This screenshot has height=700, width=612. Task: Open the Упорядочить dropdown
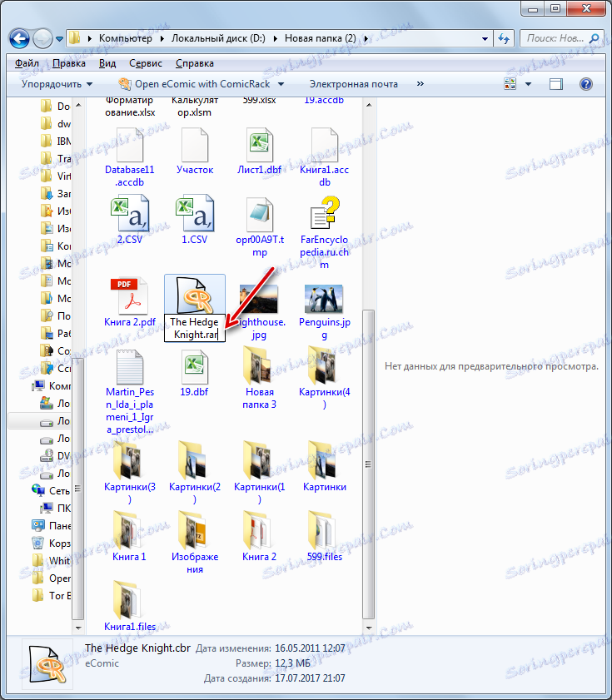click(57, 84)
